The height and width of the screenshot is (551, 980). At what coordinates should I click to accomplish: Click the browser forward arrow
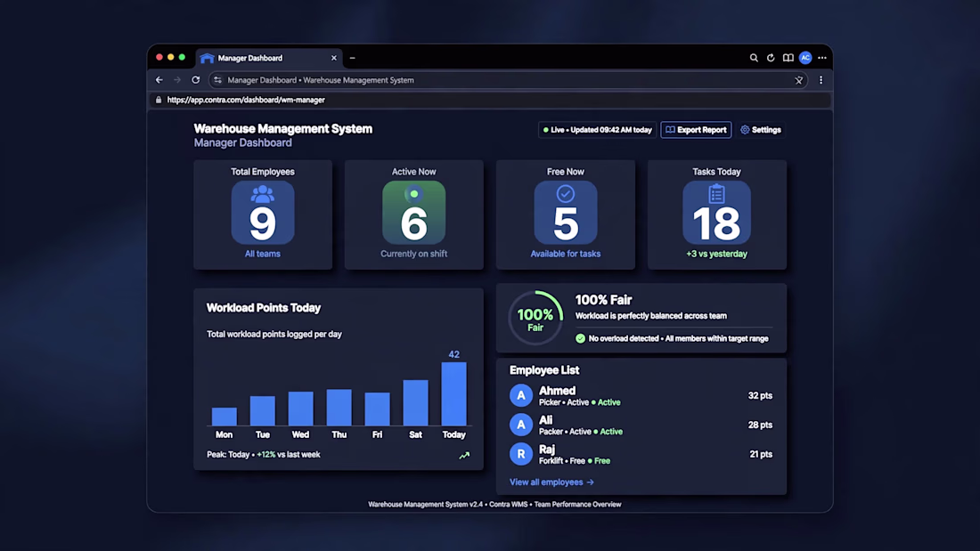[x=177, y=80]
